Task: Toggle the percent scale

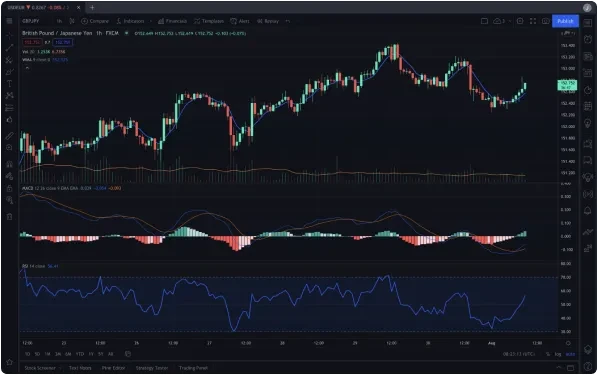Action: click(x=548, y=354)
